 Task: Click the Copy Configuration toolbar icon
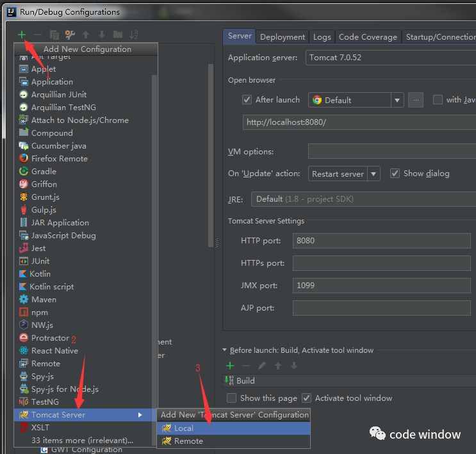pyautogui.click(x=54, y=35)
